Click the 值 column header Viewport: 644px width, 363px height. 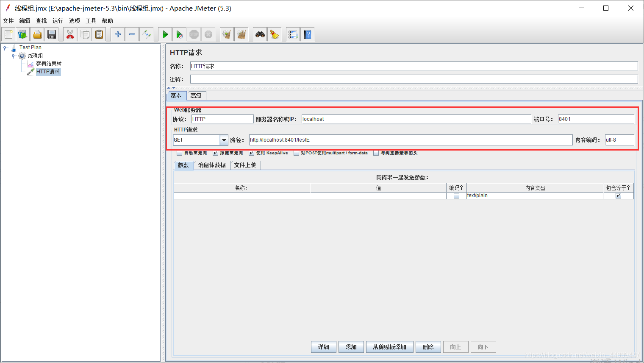click(x=378, y=188)
